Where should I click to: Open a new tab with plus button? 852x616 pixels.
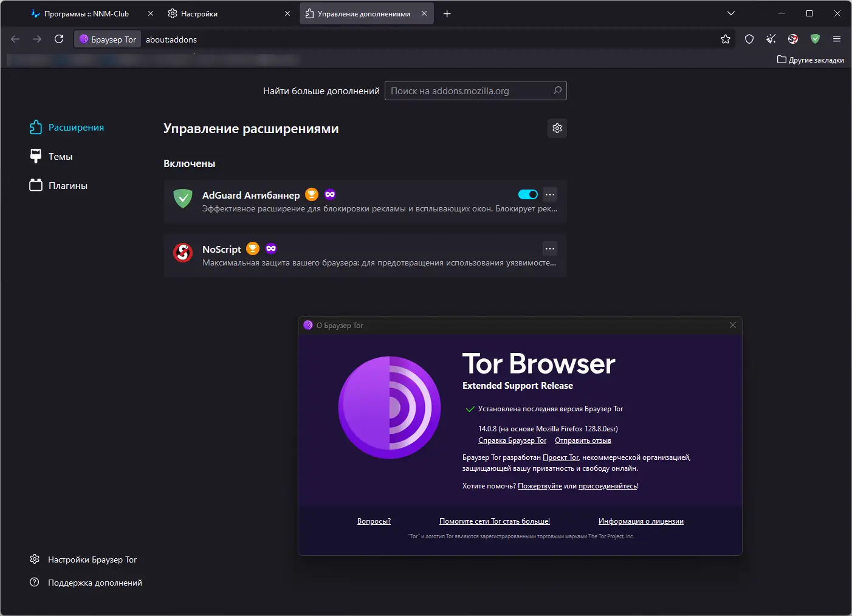[447, 13]
